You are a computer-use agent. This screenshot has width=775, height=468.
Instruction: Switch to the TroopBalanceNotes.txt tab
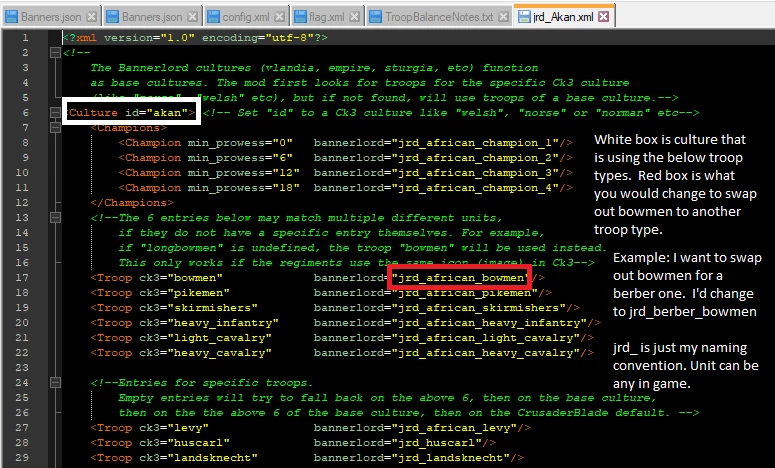[x=439, y=17]
